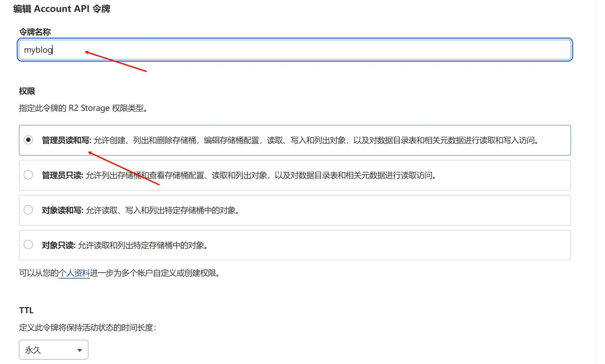This screenshot has height=364, width=605.
Task: Open the TTL dropdown showing 永久
Action: pos(53,350)
